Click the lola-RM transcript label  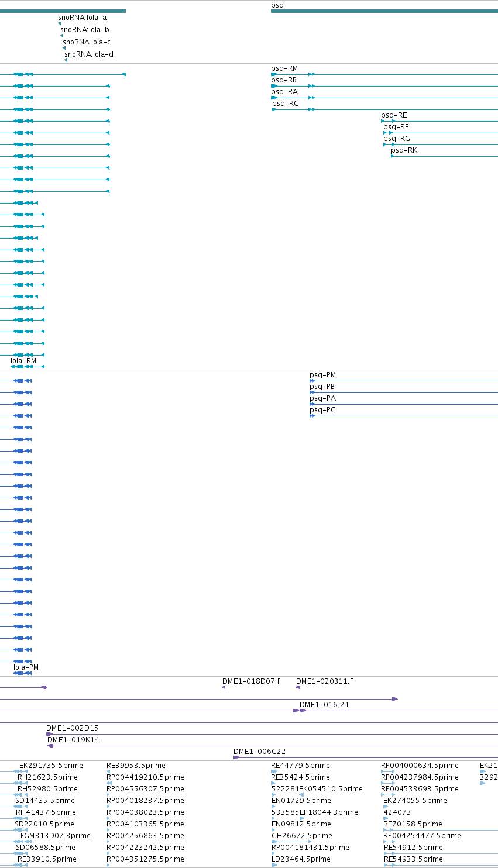(23, 361)
